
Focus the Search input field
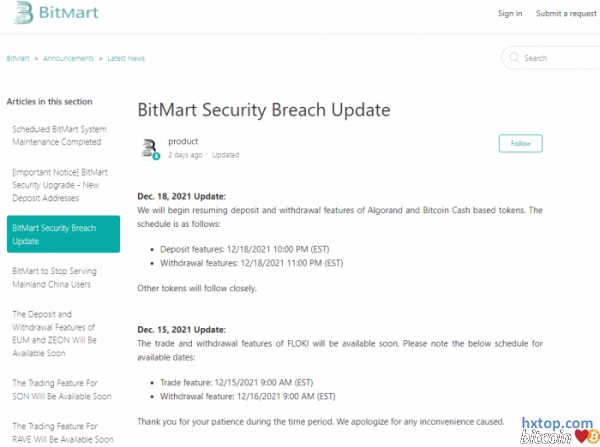point(556,58)
